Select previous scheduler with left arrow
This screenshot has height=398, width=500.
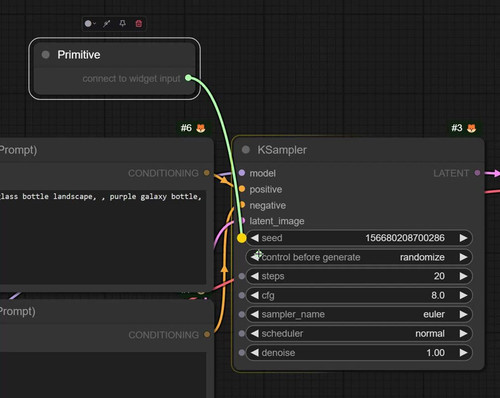tap(254, 333)
